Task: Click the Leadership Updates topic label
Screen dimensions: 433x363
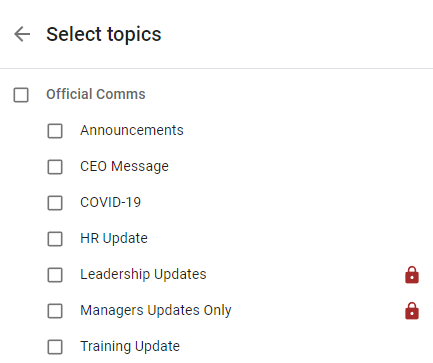Action: 143,275
